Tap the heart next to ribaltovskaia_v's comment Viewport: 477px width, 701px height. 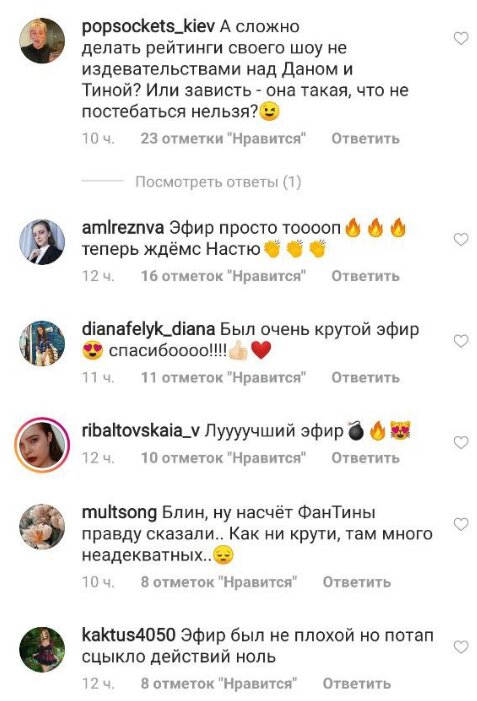[460, 443]
